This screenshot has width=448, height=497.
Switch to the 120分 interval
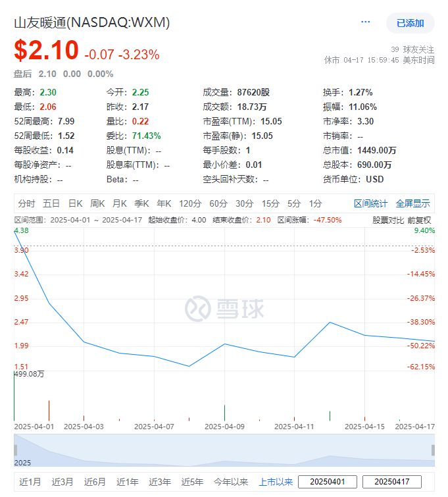click(190, 203)
